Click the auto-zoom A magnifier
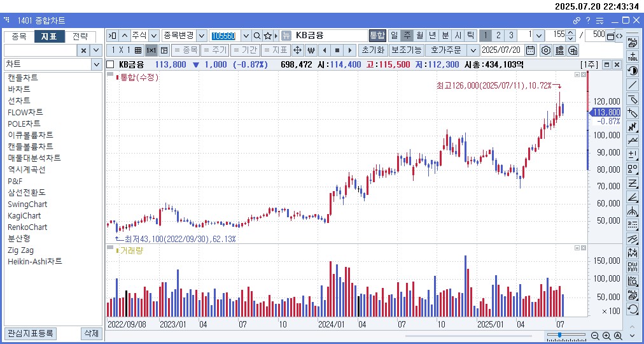The width and height of the screenshot is (644, 344). [x=617, y=336]
